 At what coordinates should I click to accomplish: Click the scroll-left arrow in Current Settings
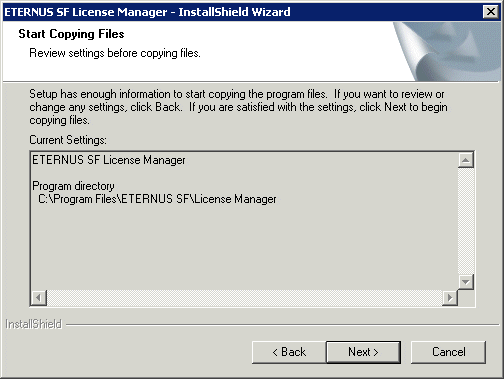click(39, 297)
